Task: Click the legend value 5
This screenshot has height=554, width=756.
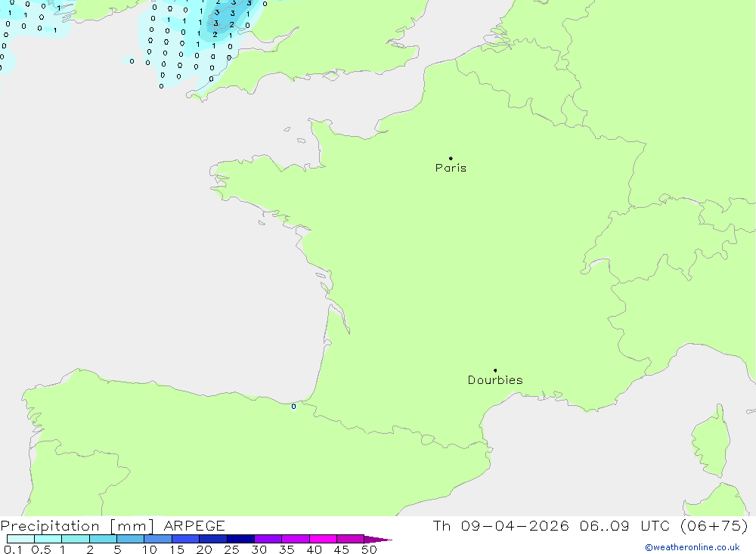Action: (x=117, y=549)
